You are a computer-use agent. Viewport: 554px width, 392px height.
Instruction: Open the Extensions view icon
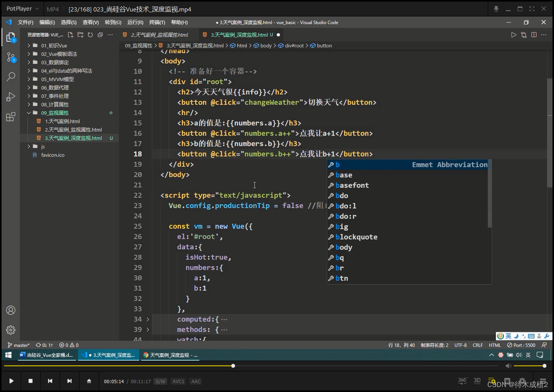coord(11,117)
